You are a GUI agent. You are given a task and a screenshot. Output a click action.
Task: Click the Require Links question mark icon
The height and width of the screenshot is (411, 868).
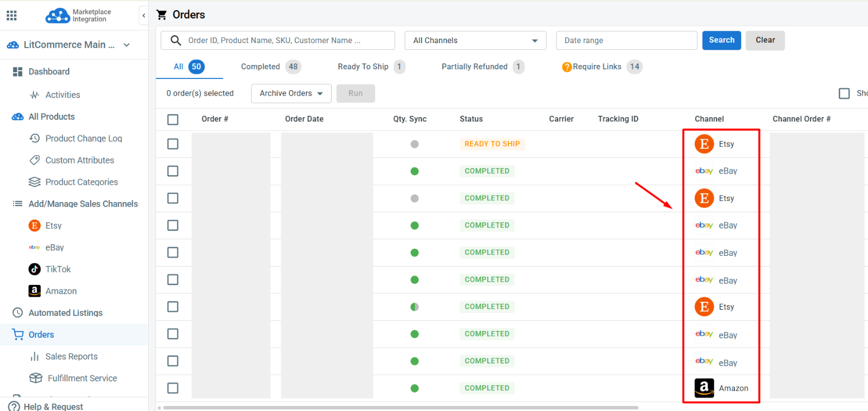[567, 67]
